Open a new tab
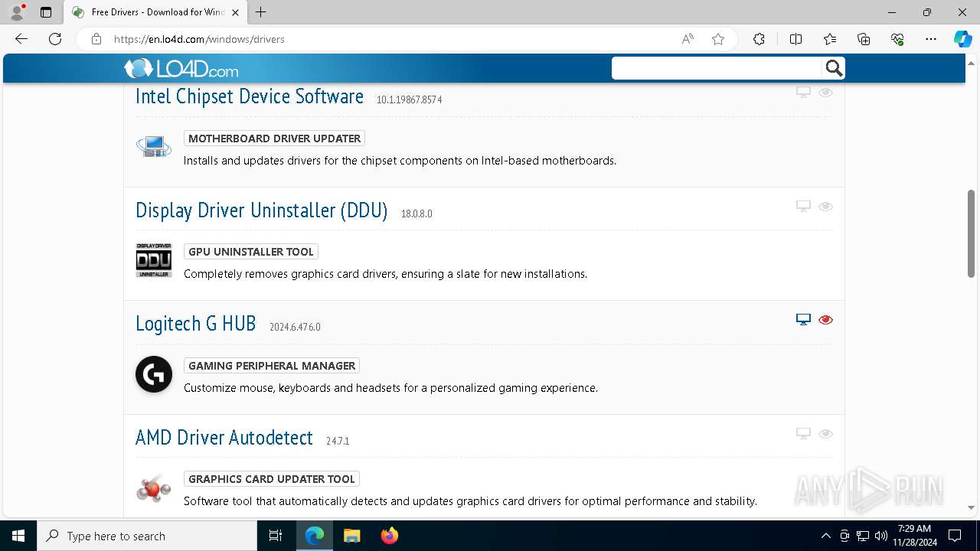This screenshot has height=551, width=980. pyautogui.click(x=261, y=12)
